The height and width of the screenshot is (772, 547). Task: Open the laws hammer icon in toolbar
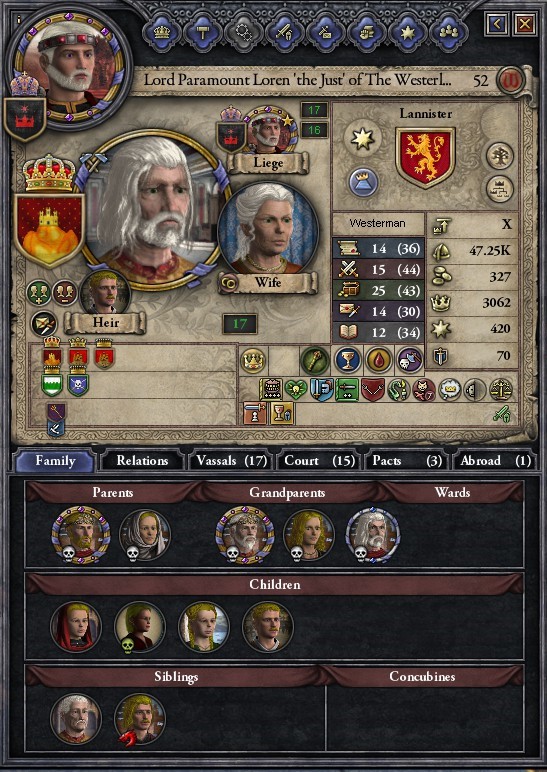(x=203, y=32)
